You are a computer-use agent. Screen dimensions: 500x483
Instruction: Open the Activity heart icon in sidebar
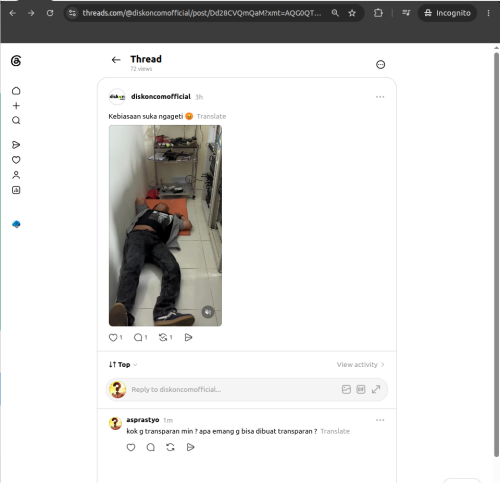[16, 160]
